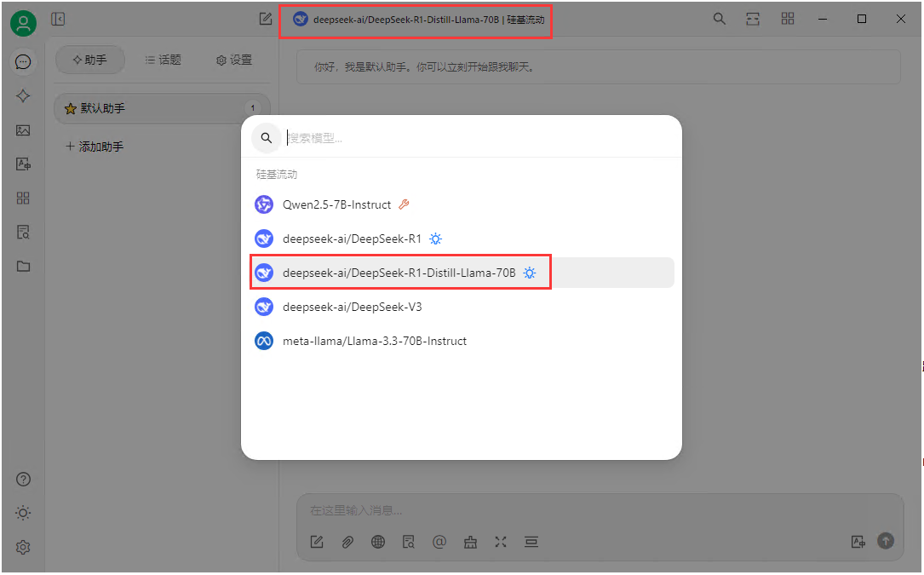
Task: Open the image painting sidebar icon
Action: pos(23,130)
